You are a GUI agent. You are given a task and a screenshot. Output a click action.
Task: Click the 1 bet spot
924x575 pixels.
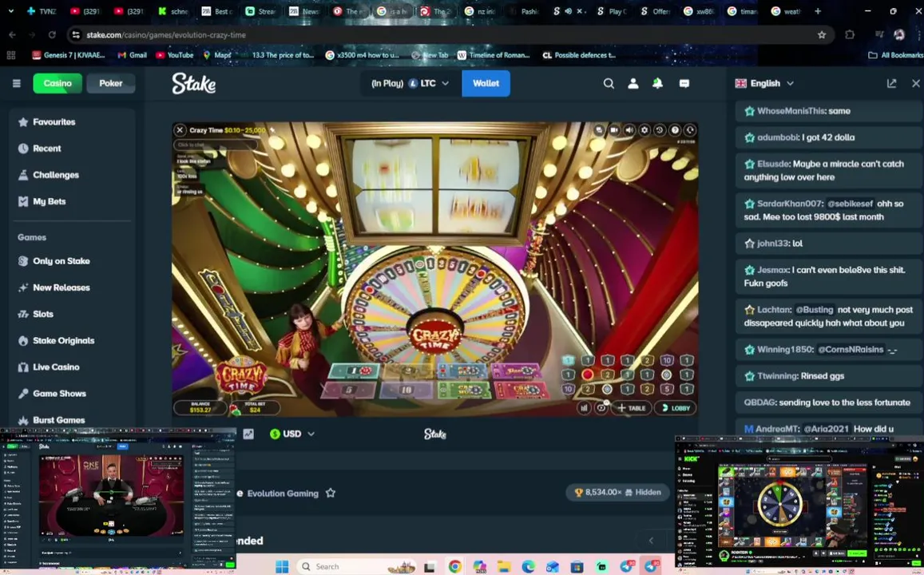(355, 371)
